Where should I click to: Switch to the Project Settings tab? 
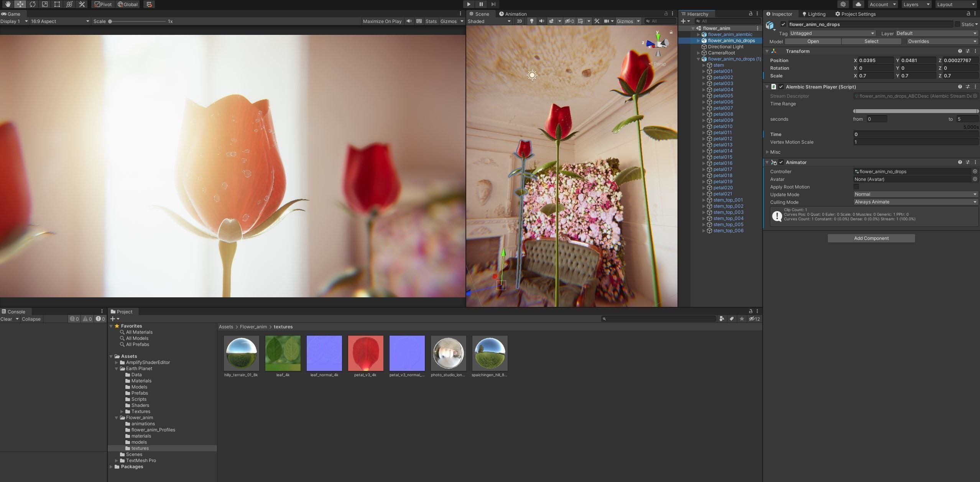pos(855,14)
